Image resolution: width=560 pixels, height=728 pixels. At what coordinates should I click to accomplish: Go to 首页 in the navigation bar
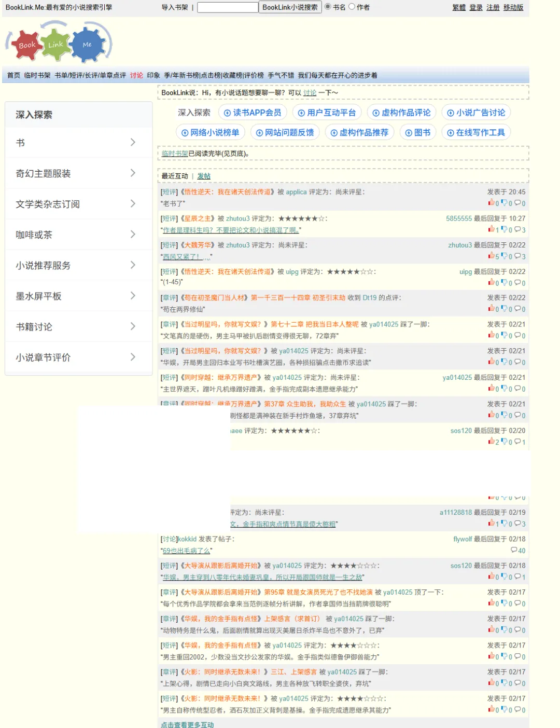(13, 75)
